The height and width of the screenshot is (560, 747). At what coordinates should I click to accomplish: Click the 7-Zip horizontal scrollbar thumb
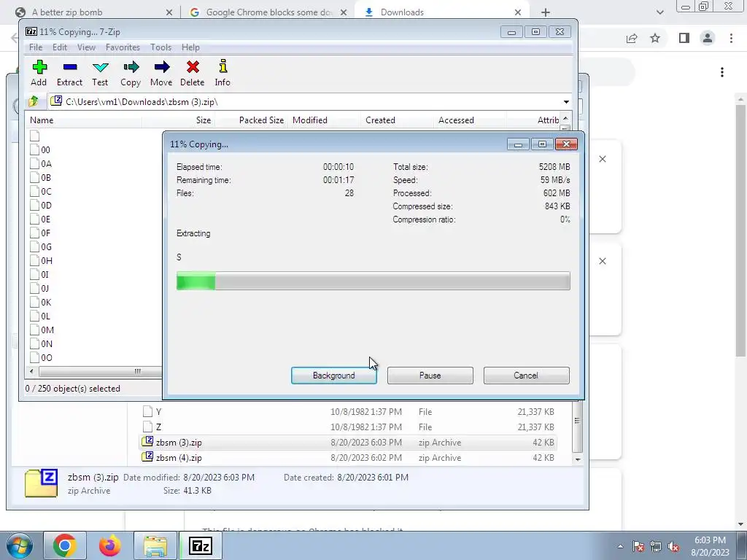point(100,371)
